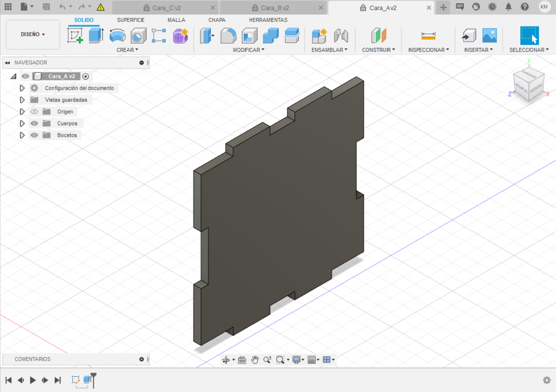Expand the Bocetos node
Viewport: 556px width, 392px height.
(22, 135)
